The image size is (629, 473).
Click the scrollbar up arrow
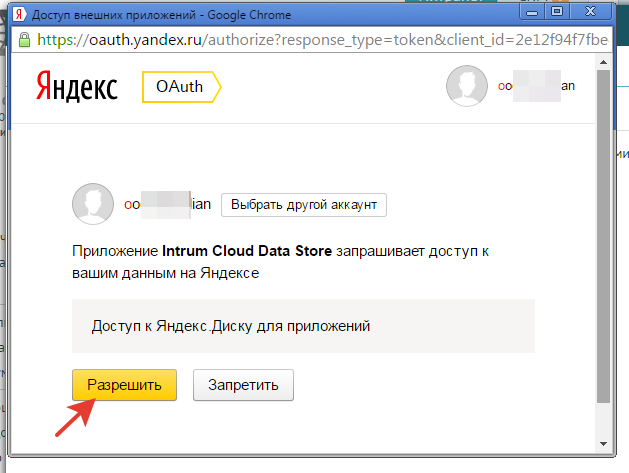pyautogui.click(x=603, y=62)
